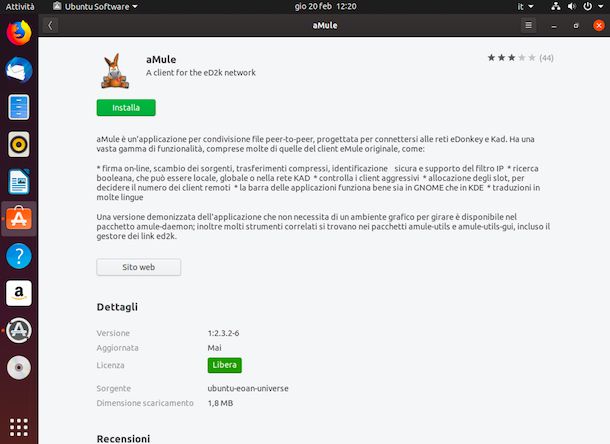Click the Versione label
The width and height of the screenshot is (610, 444).
[113, 333]
